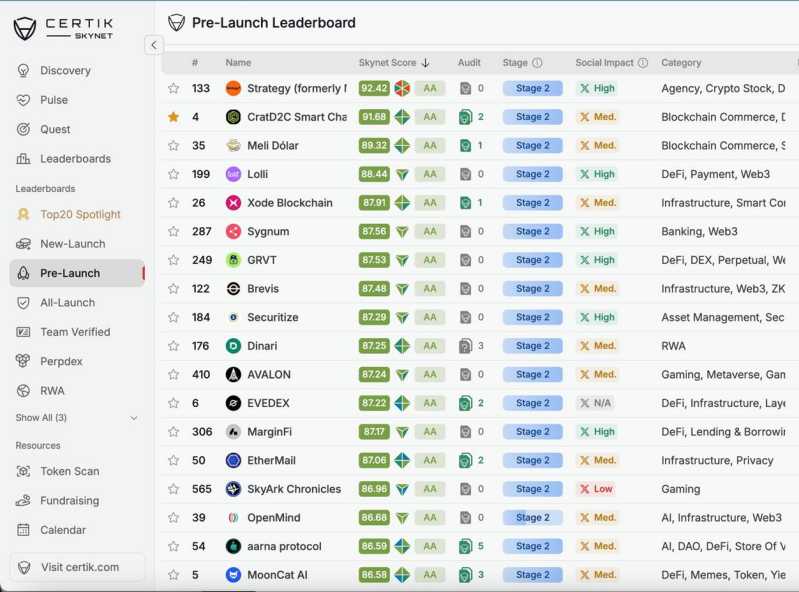799x592 pixels.
Task: Click the Social Impact info icon
Action: [643, 63]
